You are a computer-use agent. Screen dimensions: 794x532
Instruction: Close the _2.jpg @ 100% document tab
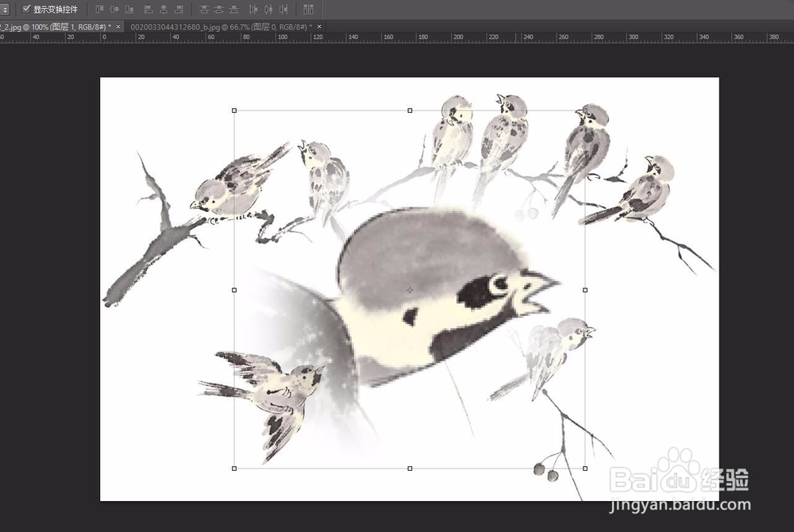click(118, 26)
